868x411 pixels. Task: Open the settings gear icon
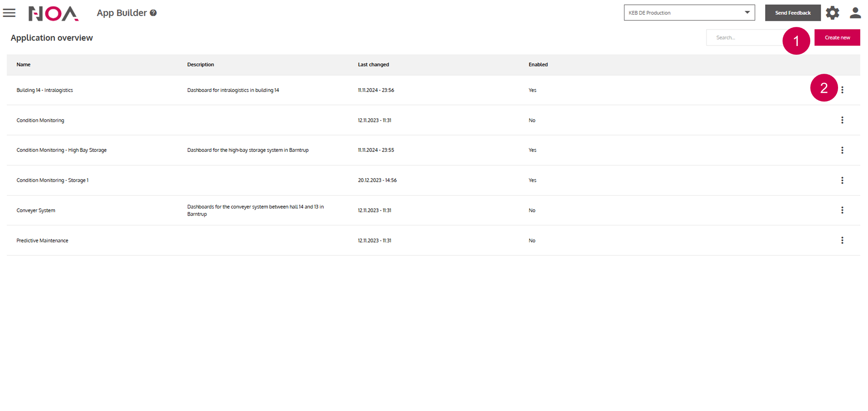click(x=832, y=13)
